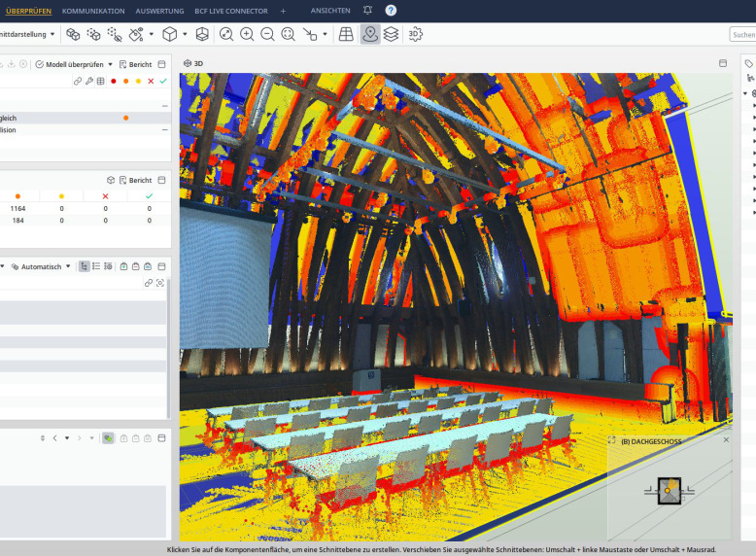The image size is (756, 556).
Task: Add a new layout tab with plus
Action: (x=283, y=11)
